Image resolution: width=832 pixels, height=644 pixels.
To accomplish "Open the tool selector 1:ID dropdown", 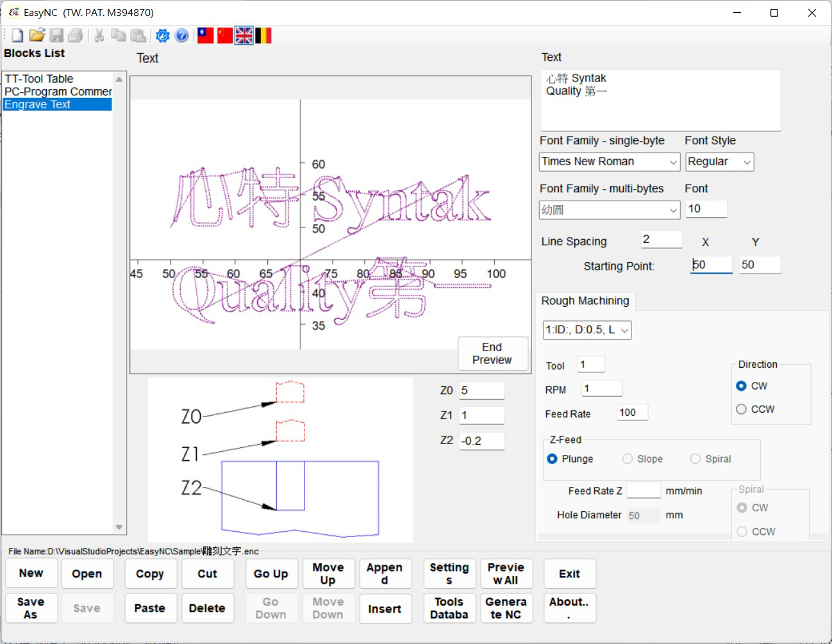I will (587, 330).
